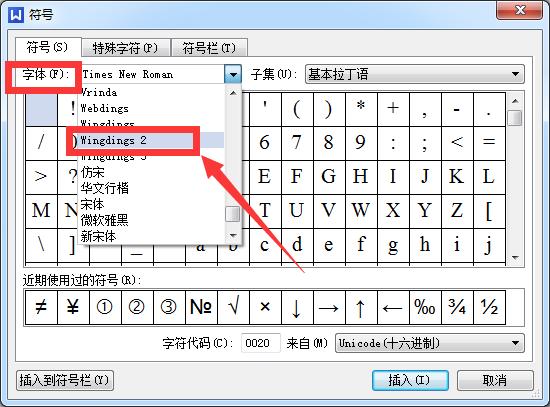Image resolution: width=550 pixels, height=407 pixels.
Task: Select the digit 9 in the grid
Action: (x=361, y=143)
